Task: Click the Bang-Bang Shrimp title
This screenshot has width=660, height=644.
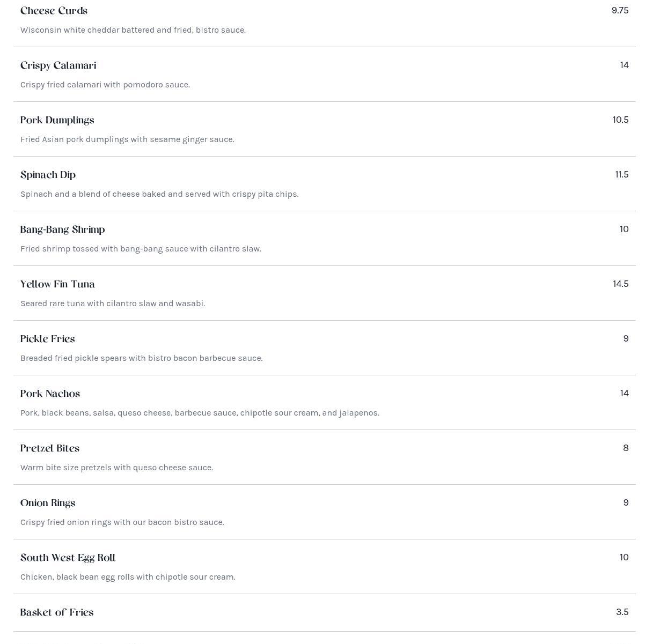Action: pyautogui.click(x=62, y=230)
